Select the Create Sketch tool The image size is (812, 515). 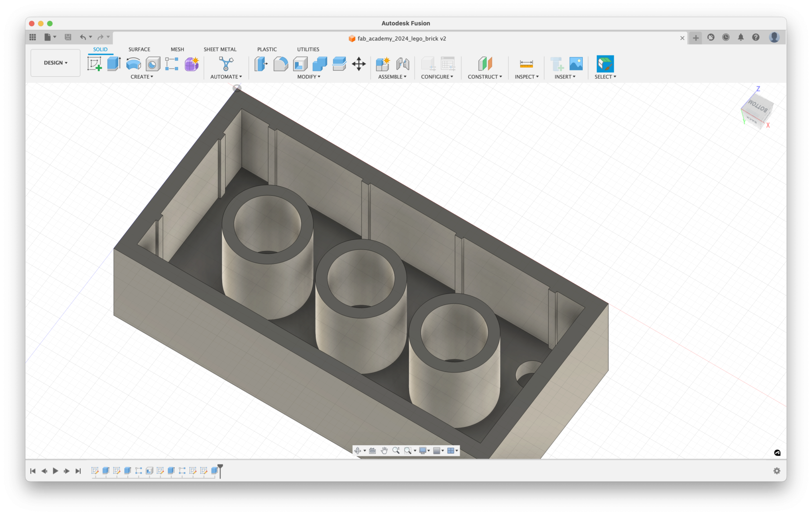94,64
